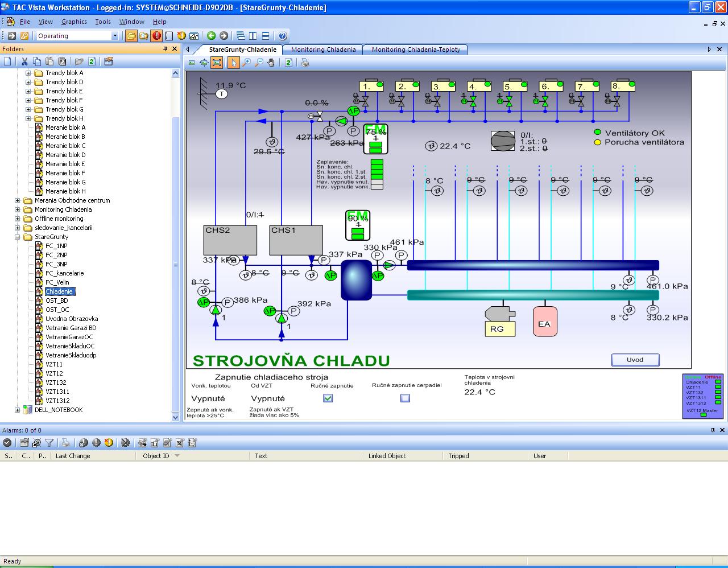
Task: Click the Log on key icon
Action: click(x=24, y=36)
